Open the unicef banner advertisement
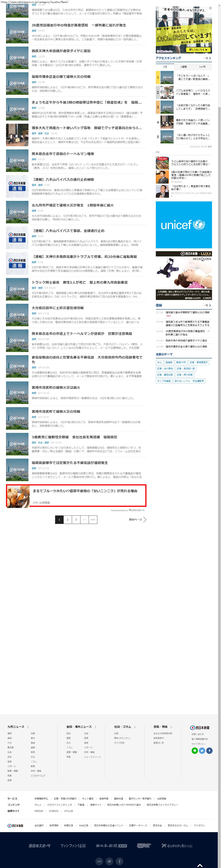Viewport: 221px width, 868px height. [x=184, y=225]
